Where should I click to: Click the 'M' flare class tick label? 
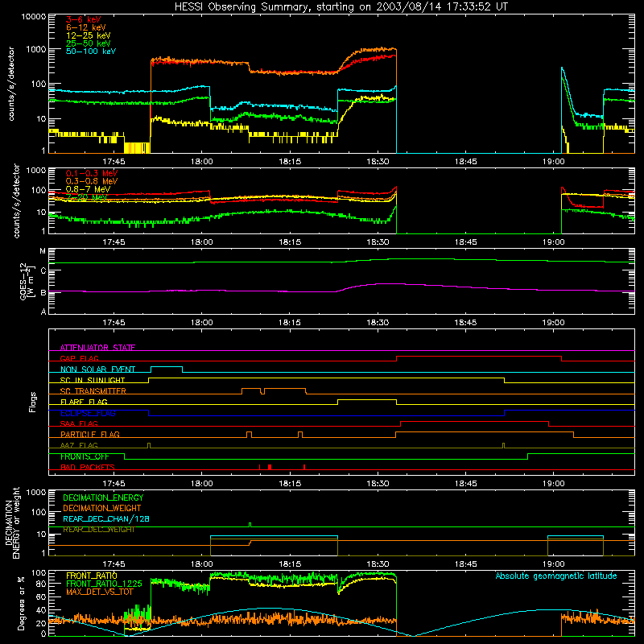coord(43,251)
